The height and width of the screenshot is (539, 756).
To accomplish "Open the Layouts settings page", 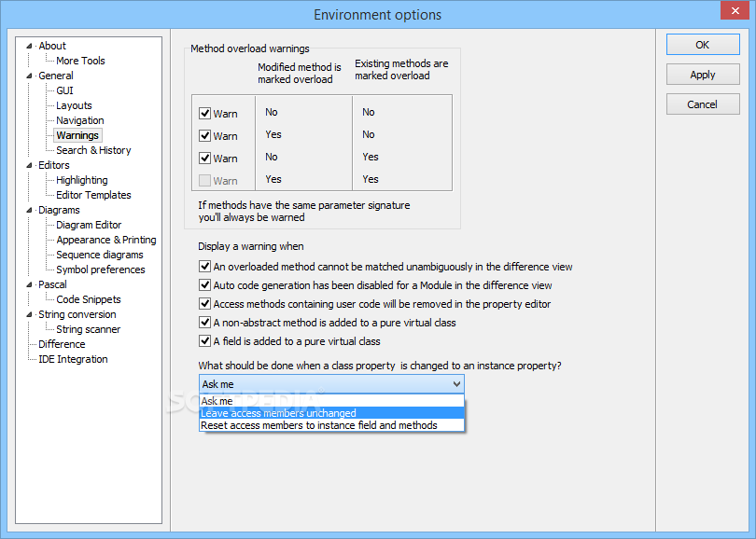I will [x=74, y=105].
